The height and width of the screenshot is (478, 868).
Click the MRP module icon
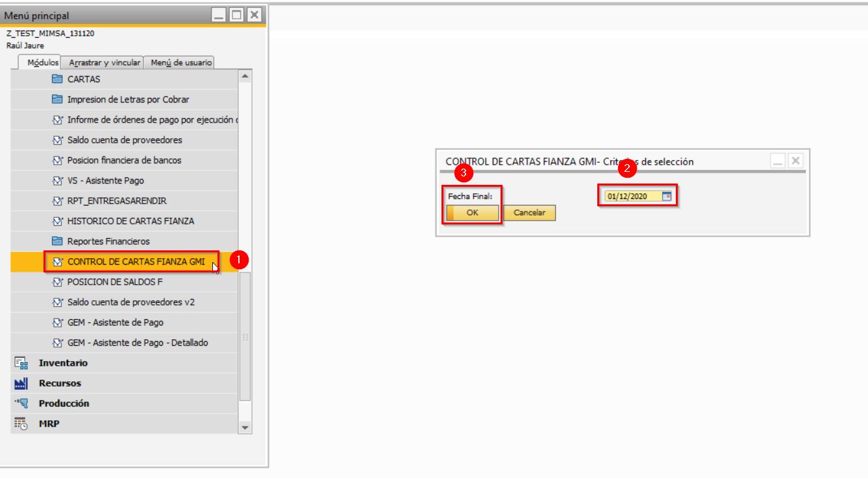[x=21, y=424]
